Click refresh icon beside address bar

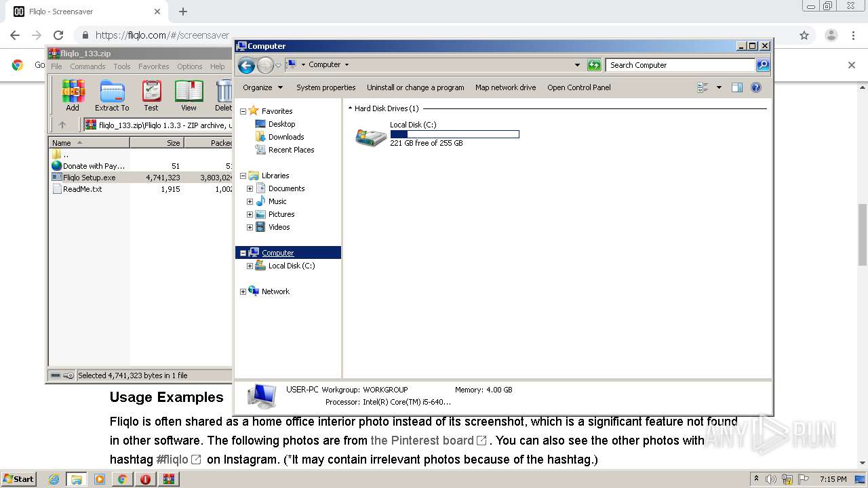pos(594,65)
